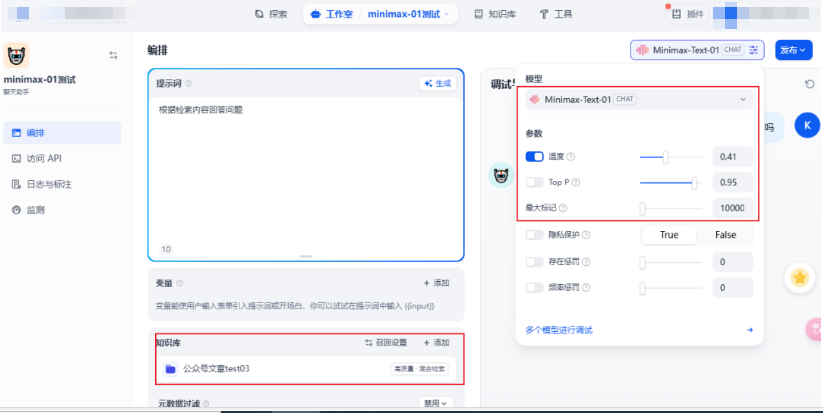
Task: Click the temperature value field 0.41
Action: (733, 156)
